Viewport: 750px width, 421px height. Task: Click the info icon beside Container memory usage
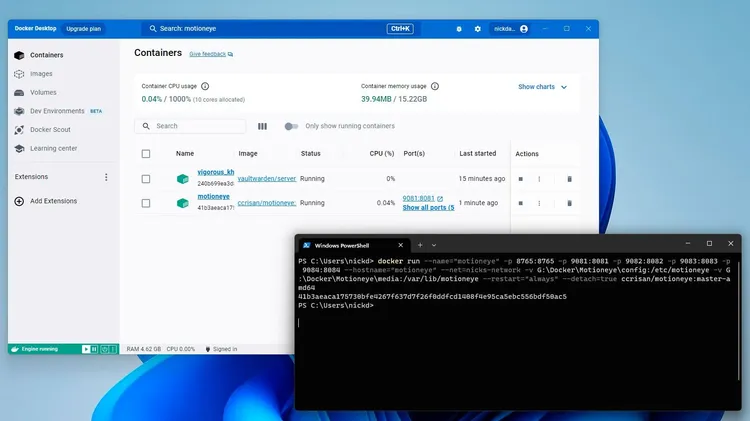click(435, 86)
